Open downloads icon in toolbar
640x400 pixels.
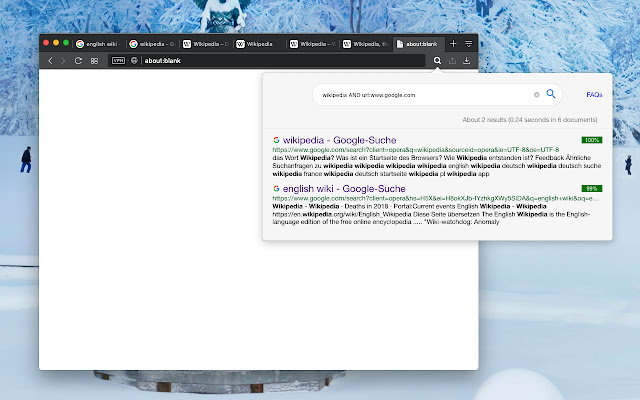[x=467, y=60]
